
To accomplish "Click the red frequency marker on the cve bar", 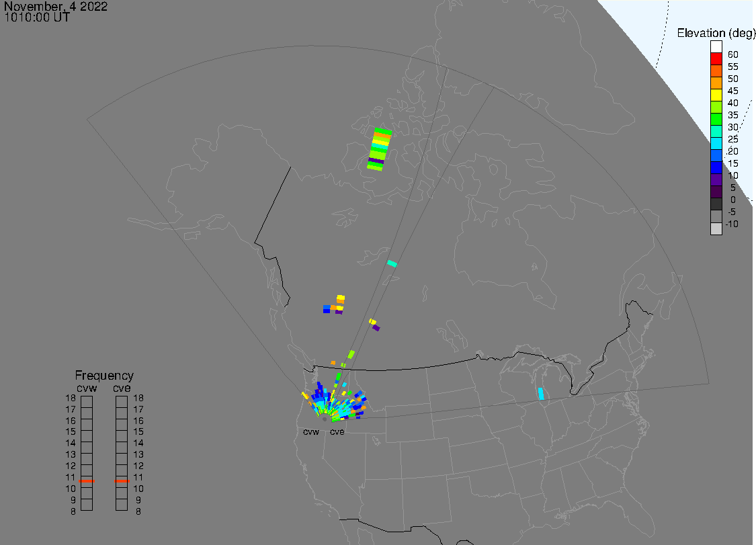I will (x=122, y=481).
